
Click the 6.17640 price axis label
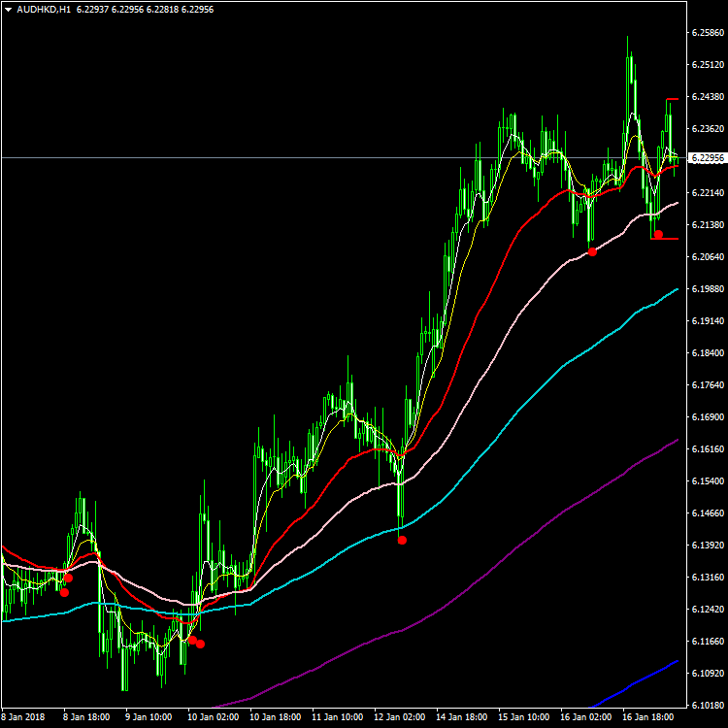click(708, 385)
